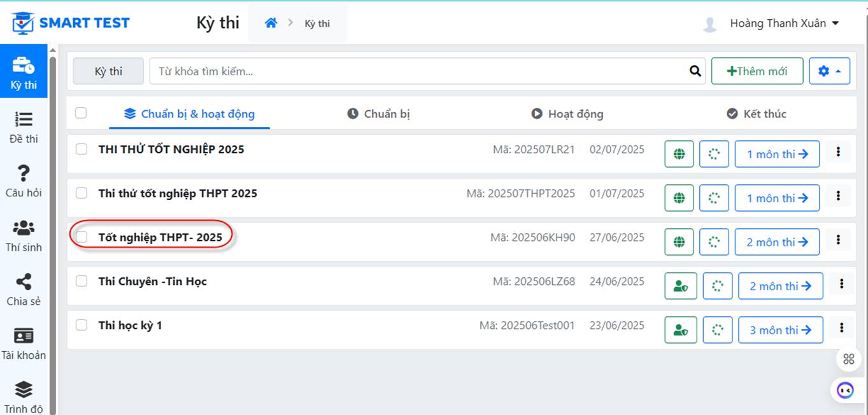The image size is (868, 415).
Task: Open the Chia sẻ sidebar section
Action: pyautogui.click(x=24, y=290)
